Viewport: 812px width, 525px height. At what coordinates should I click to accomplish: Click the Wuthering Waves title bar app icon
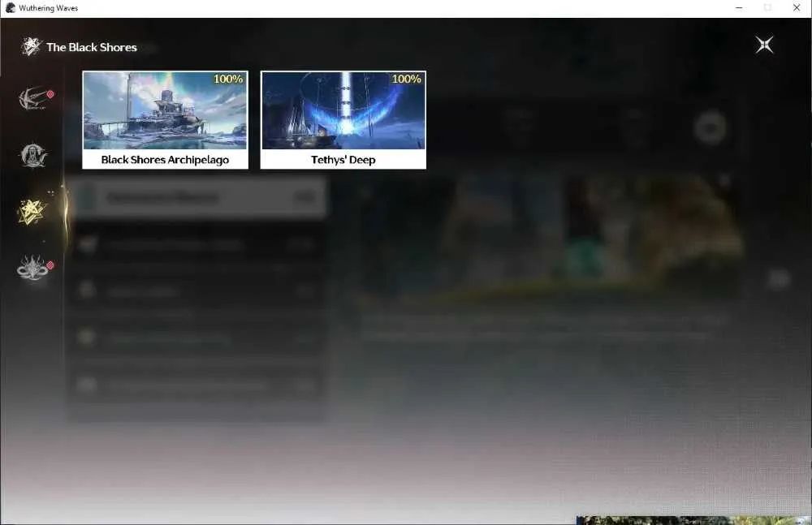(x=11, y=8)
